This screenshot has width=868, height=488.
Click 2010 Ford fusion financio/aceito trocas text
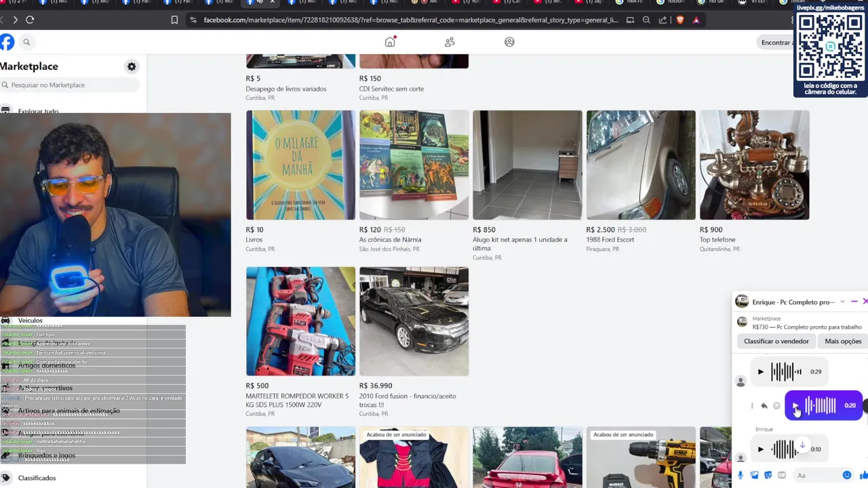[408, 400]
